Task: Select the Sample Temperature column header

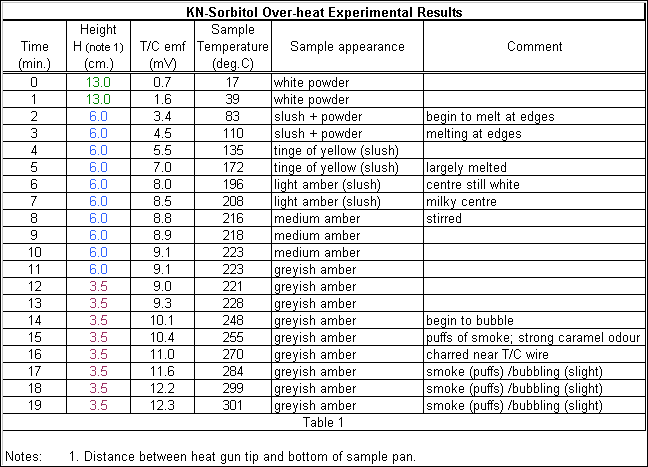Action: coord(232,47)
